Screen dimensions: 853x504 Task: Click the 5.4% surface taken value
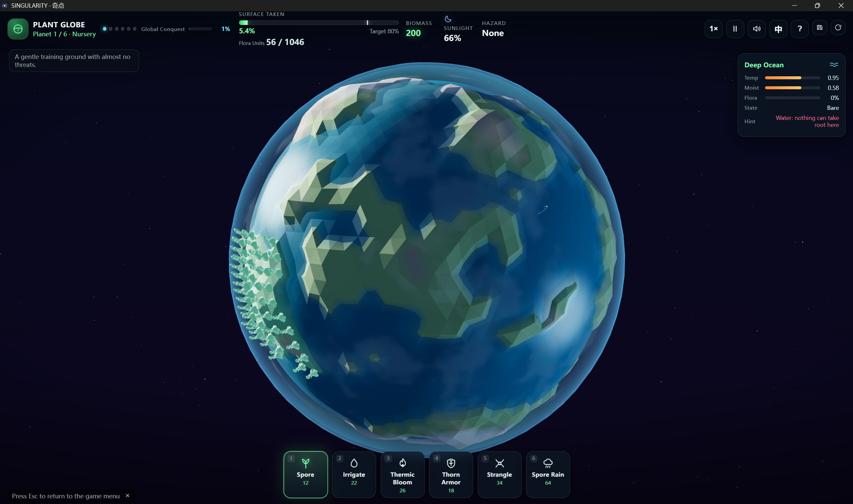point(247,31)
